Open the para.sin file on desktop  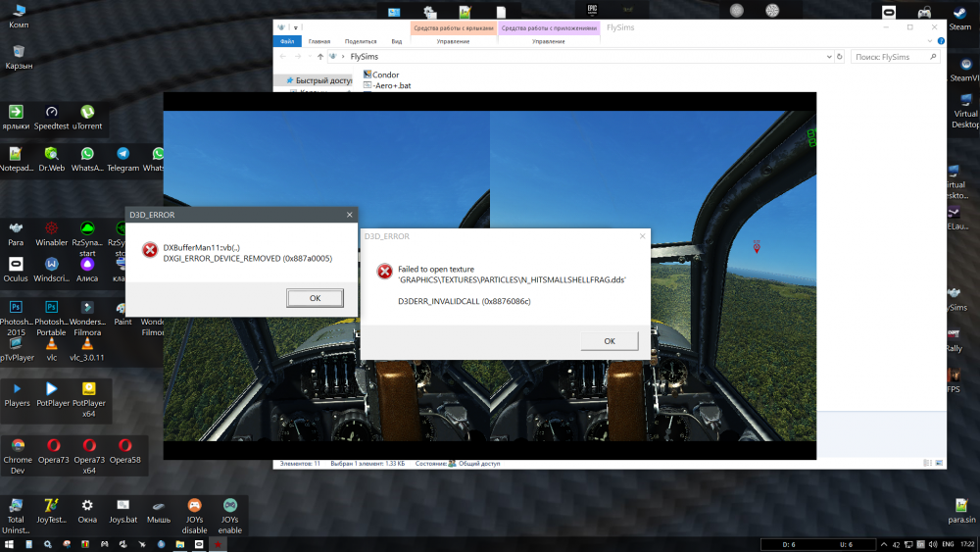[x=961, y=511]
